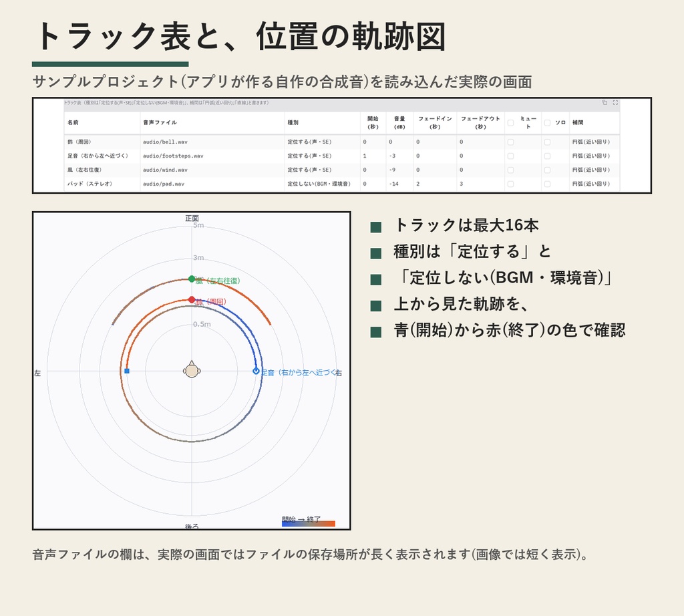Screen dimensions: 684x616
Task: Click the 左 axis label
Action: [37, 373]
